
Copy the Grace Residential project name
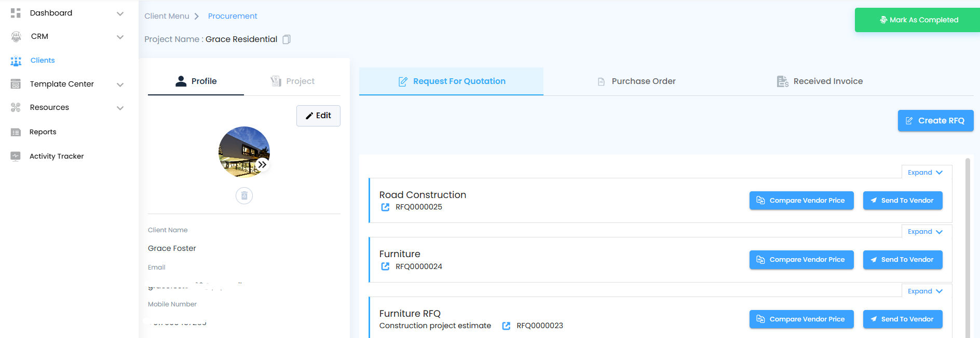point(287,39)
